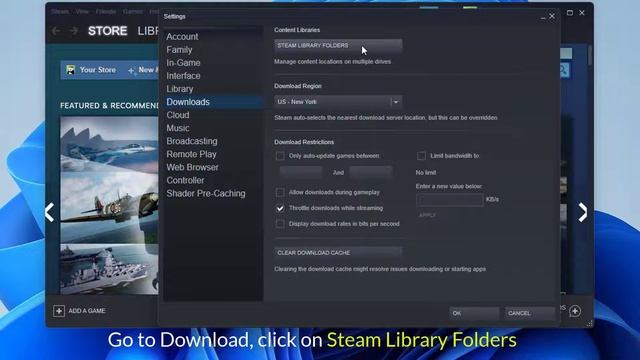The width and height of the screenshot is (640, 360).
Task: Grab Steam store page scrollbar
Action: [x=590, y=55]
